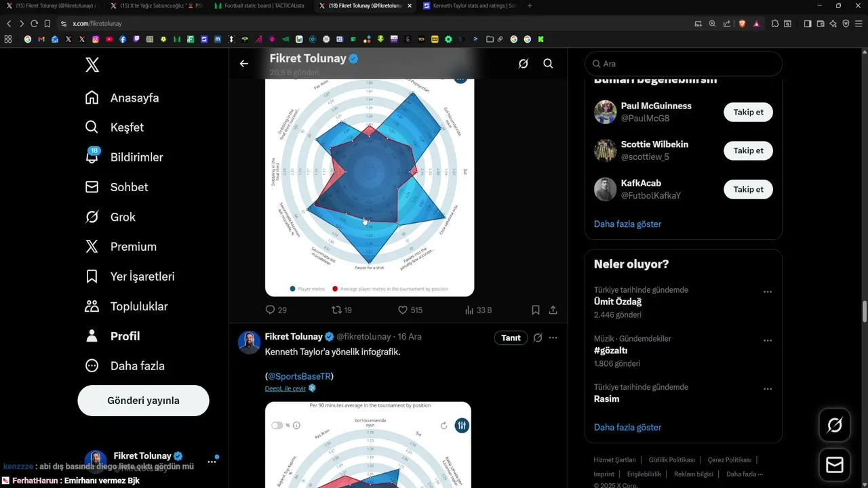868x488 pixels.
Task: Open the Instagram bookmark in bookmarks bar
Action: tap(96, 39)
